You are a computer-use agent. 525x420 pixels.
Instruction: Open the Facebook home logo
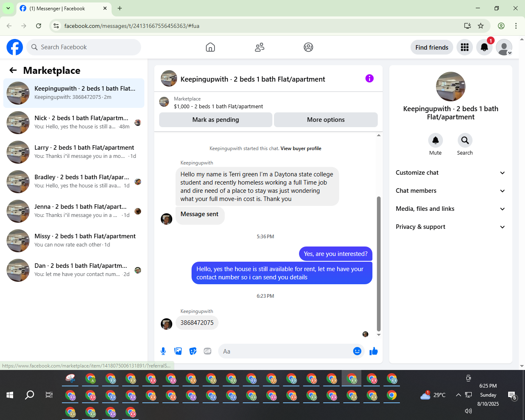(x=15, y=47)
